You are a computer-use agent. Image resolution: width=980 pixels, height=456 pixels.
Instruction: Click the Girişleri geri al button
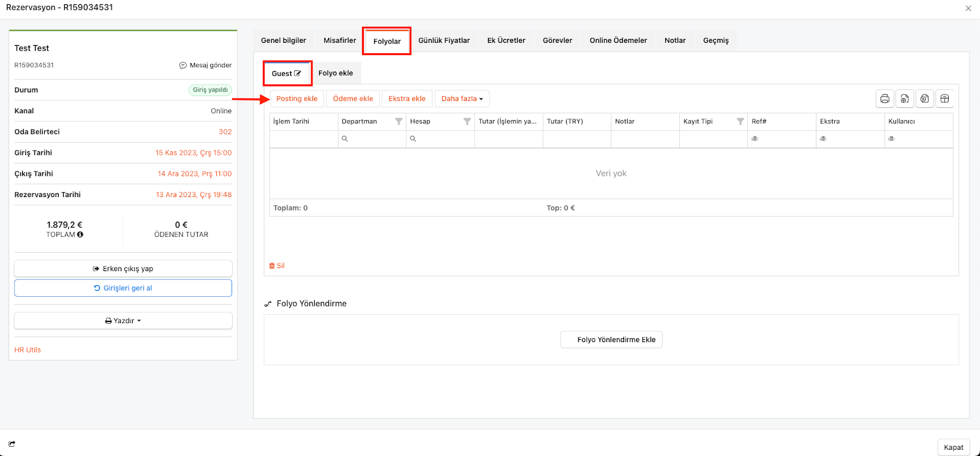(123, 288)
